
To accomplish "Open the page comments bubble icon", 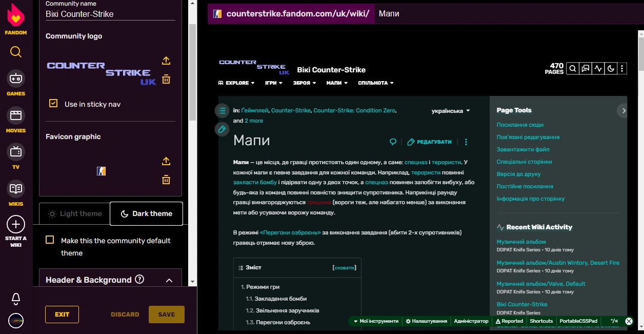I will point(393,142).
